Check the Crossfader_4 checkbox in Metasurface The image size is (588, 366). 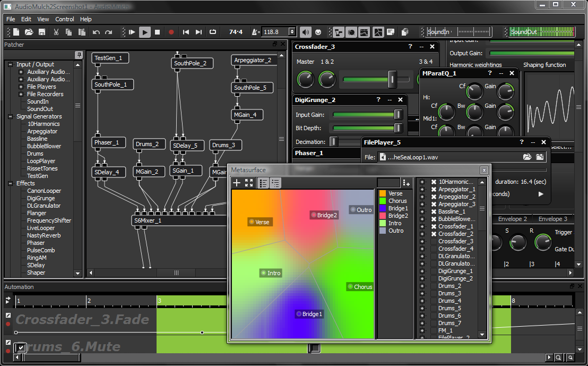(434, 249)
